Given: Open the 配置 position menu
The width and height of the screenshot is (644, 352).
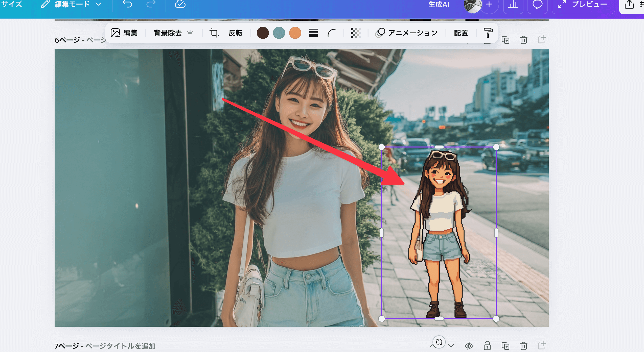Looking at the screenshot, I should tap(461, 33).
